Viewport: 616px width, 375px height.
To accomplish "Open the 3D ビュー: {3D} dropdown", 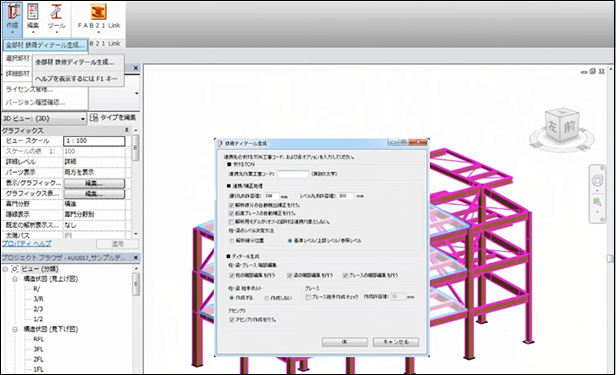I will 44,118.
